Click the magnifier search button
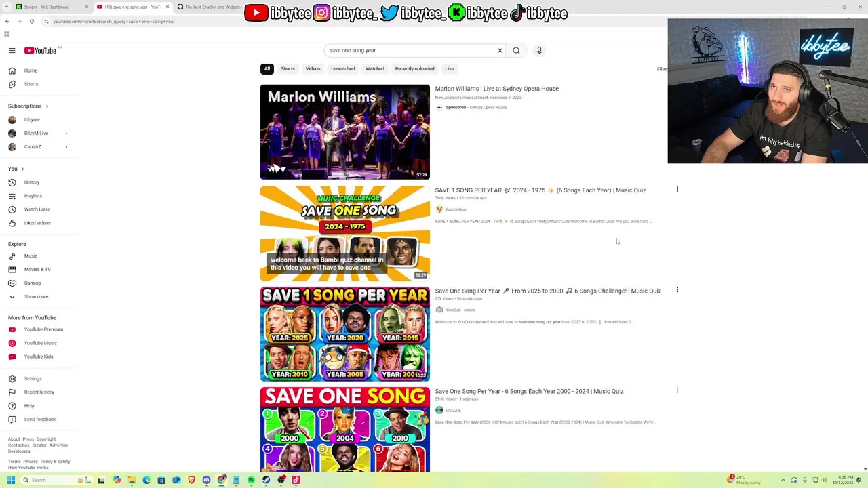Image resolution: width=868 pixels, height=488 pixels. pos(516,50)
